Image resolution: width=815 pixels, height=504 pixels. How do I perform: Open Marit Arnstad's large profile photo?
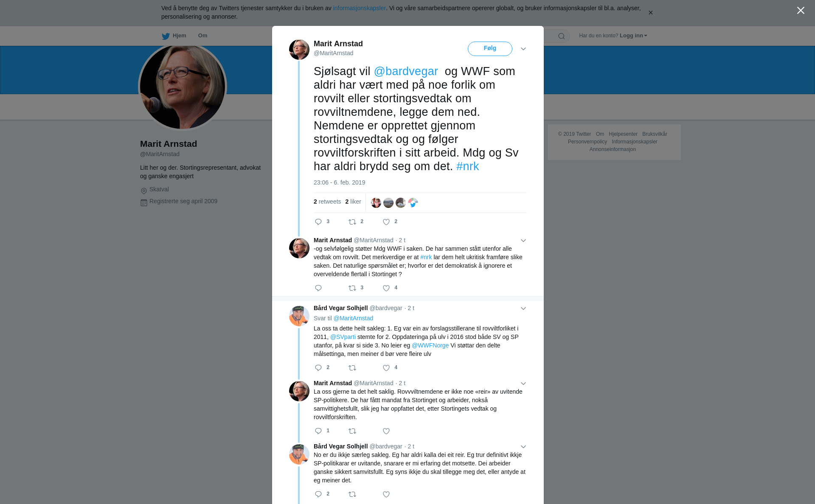tap(183, 87)
